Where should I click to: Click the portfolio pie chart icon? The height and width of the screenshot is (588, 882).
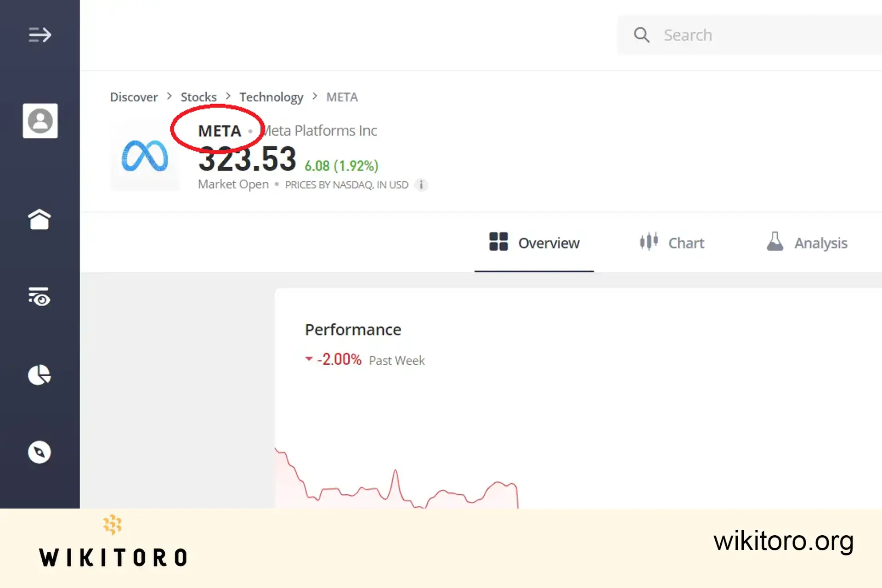(39, 375)
